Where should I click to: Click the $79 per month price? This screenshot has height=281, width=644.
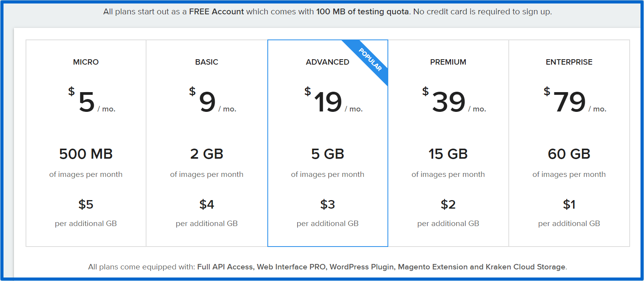pos(575,101)
